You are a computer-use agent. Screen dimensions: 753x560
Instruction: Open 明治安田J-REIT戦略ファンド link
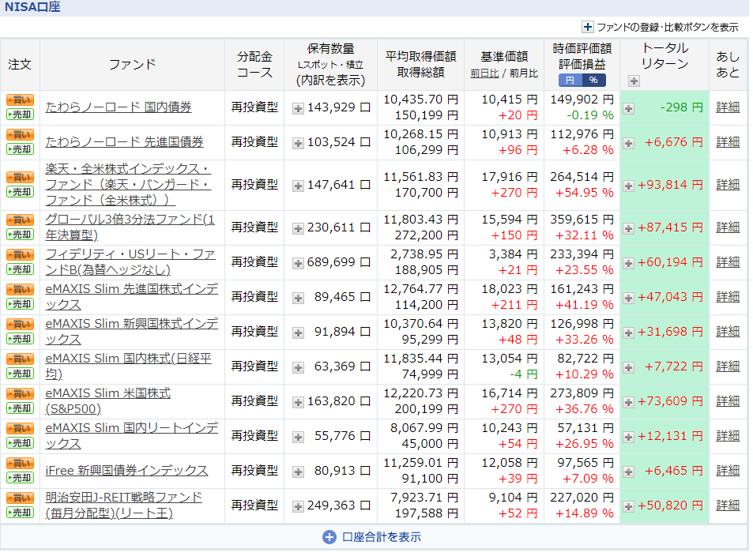click(124, 506)
